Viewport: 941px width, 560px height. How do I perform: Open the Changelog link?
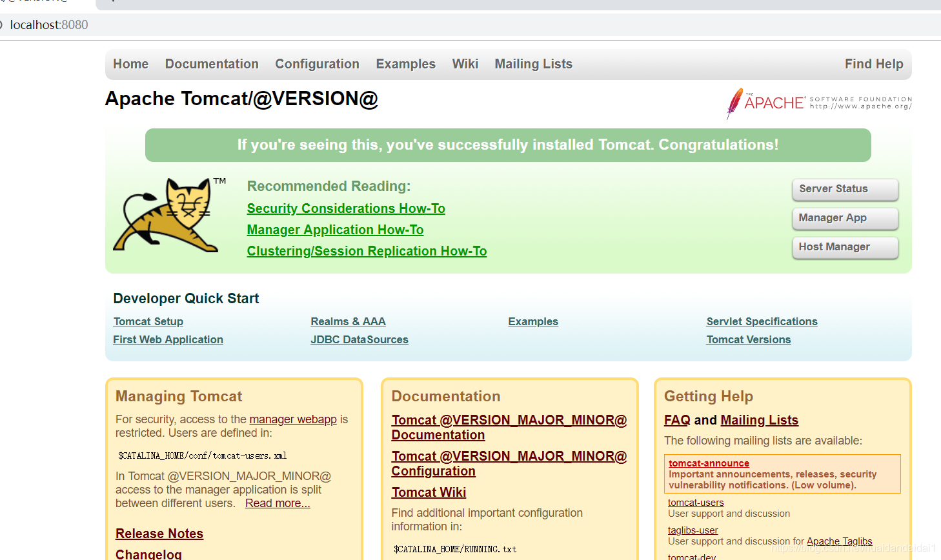pyautogui.click(x=148, y=554)
